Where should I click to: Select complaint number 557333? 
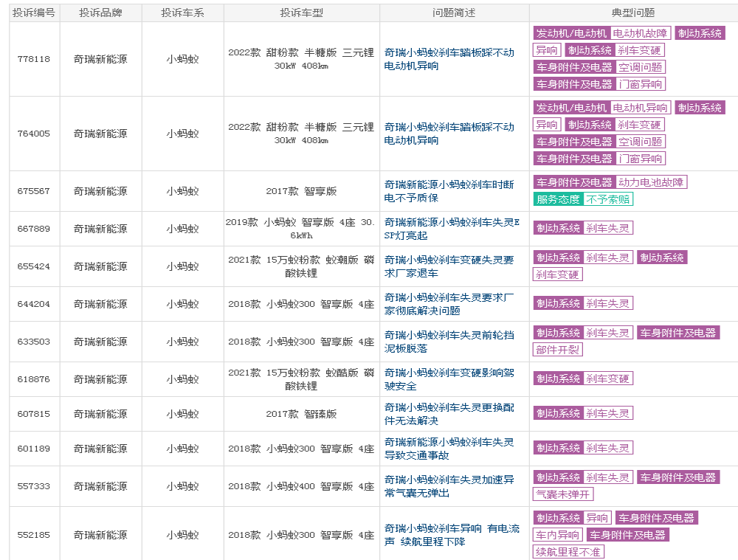pyautogui.click(x=34, y=487)
